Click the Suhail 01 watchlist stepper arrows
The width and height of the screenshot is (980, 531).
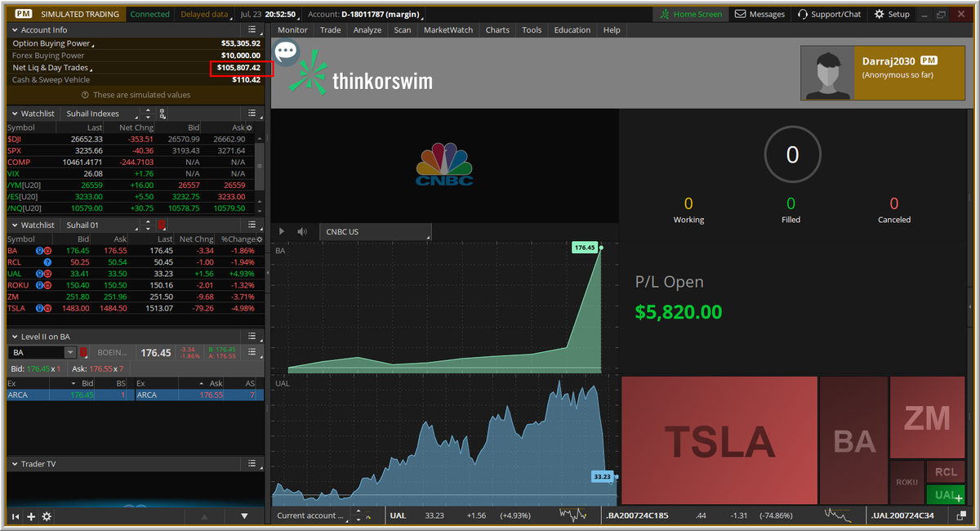(148, 225)
